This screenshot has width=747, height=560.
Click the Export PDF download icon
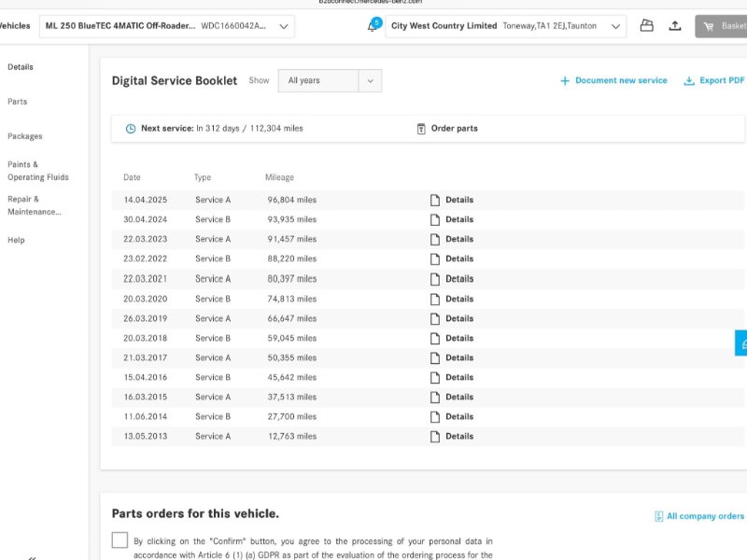(x=689, y=81)
